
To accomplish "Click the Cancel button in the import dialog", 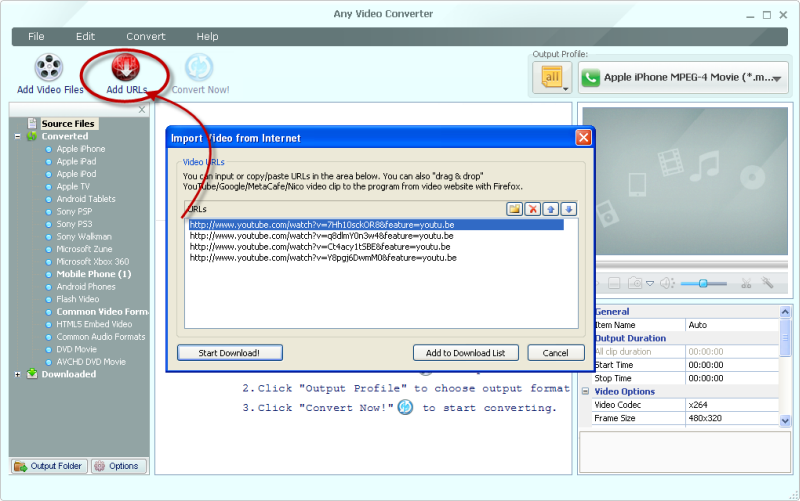I will tap(556, 353).
